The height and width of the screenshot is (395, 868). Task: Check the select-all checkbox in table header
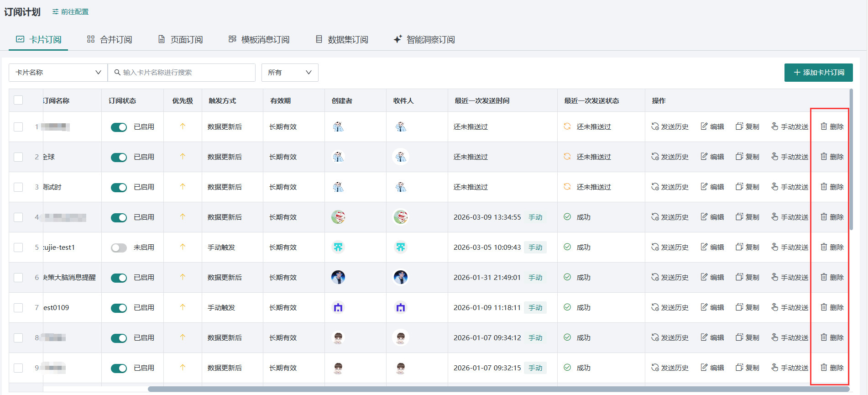coord(18,100)
